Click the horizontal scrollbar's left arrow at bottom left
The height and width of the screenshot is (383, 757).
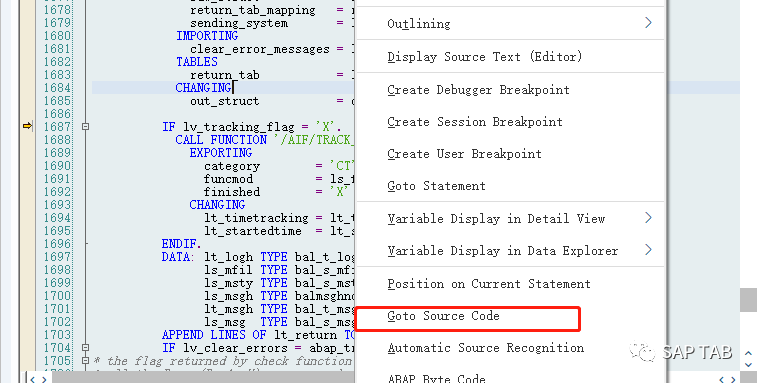tap(33, 379)
